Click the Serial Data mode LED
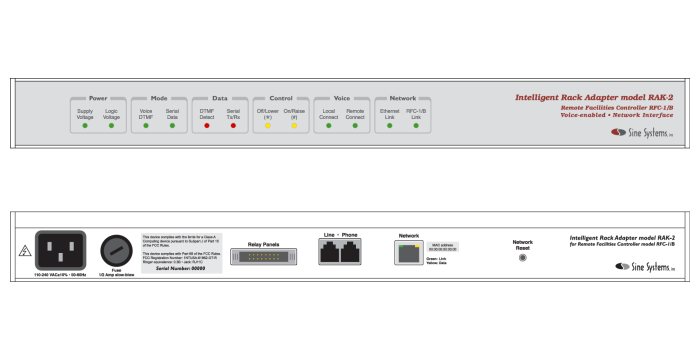 tap(172, 126)
